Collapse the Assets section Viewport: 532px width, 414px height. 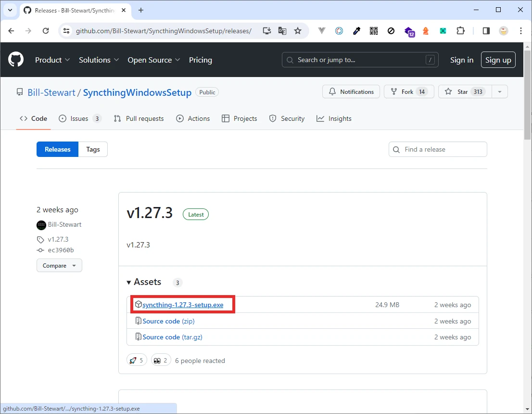click(x=144, y=282)
